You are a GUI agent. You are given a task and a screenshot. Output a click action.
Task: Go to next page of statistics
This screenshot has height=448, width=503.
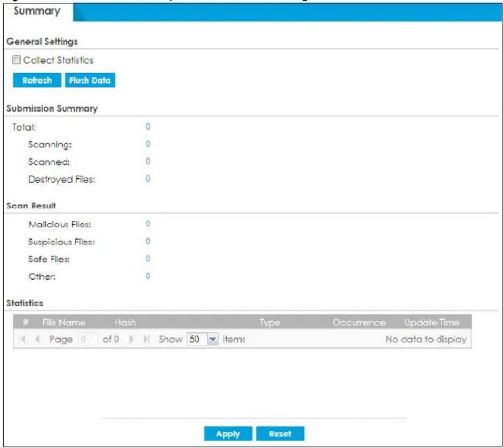pyautogui.click(x=131, y=339)
